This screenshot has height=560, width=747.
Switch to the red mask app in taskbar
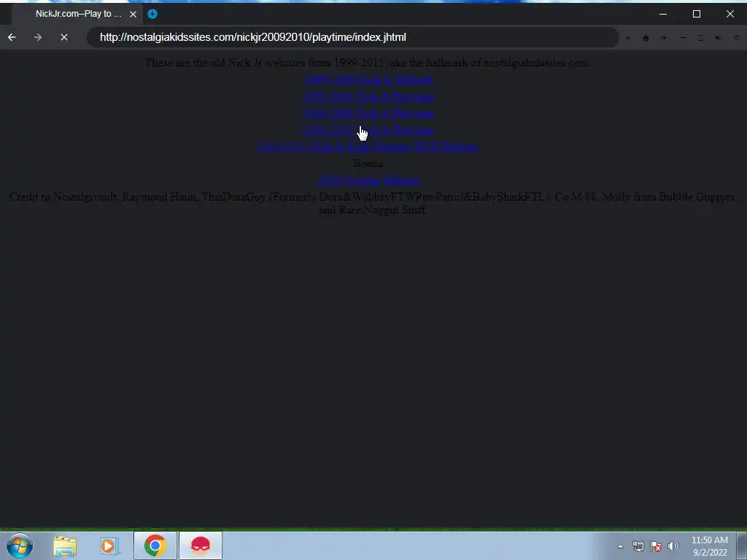coord(201,545)
